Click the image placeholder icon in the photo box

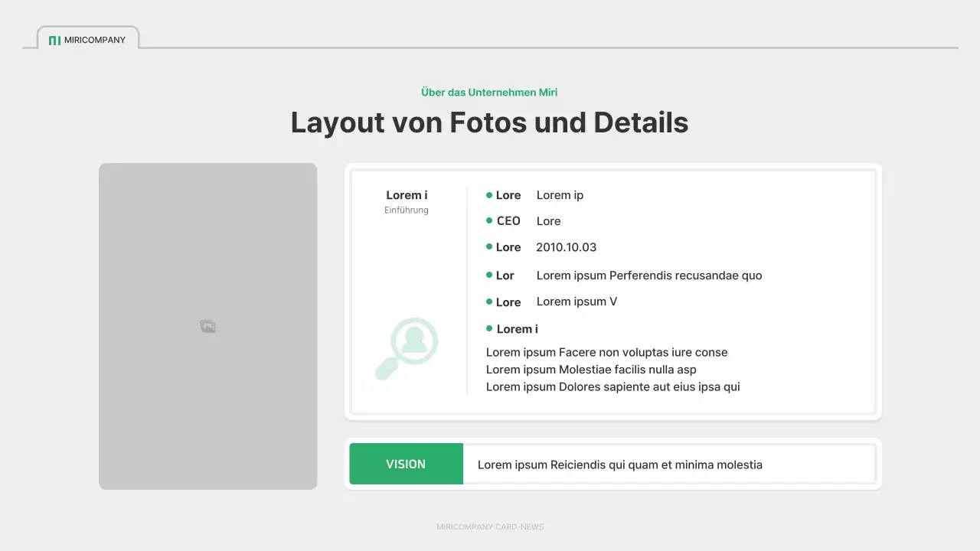[207, 325]
